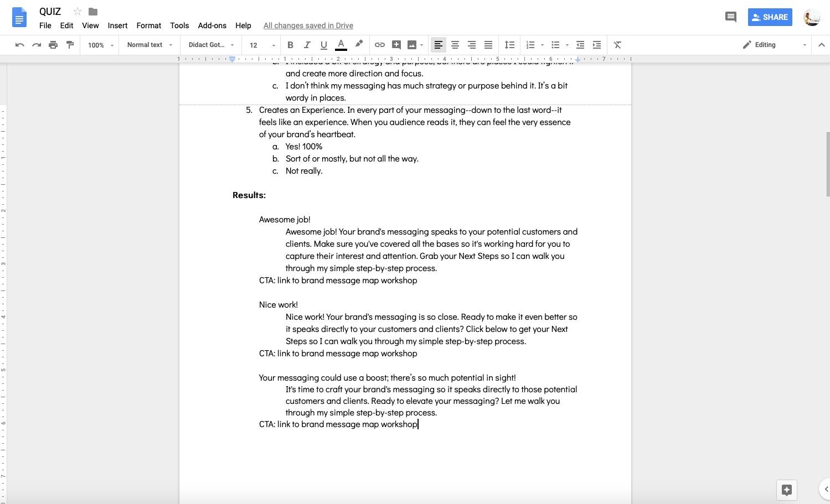Click the vertical scrollbar thumb
The width and height of the screenshot is (830, 504).
click(828, 164)
